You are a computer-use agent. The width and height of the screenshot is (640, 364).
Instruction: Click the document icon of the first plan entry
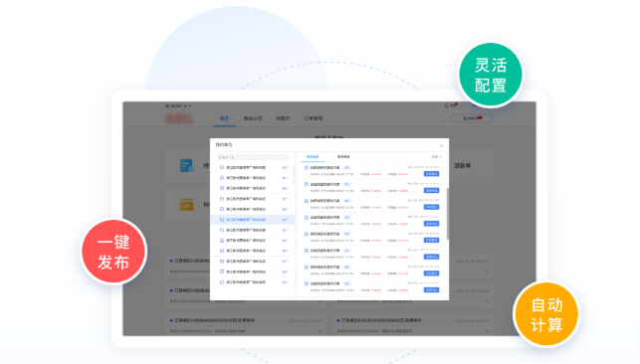coord(307,167)
